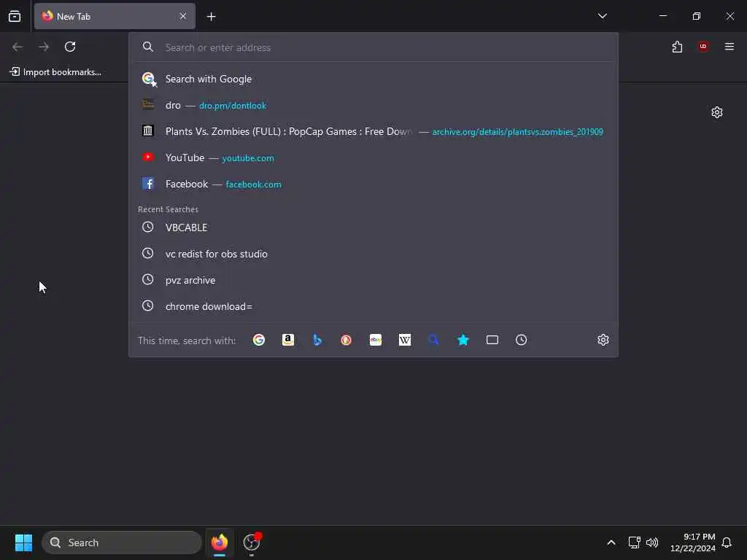The image size is (747, 560).
Task: Choose Bing for this search
Action: coord(317,340)
